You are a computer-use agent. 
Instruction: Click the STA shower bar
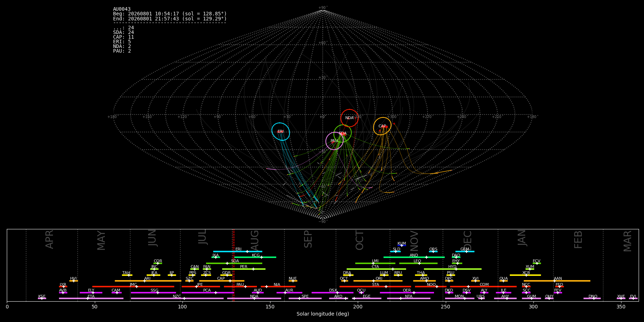(x=375, y=287)
